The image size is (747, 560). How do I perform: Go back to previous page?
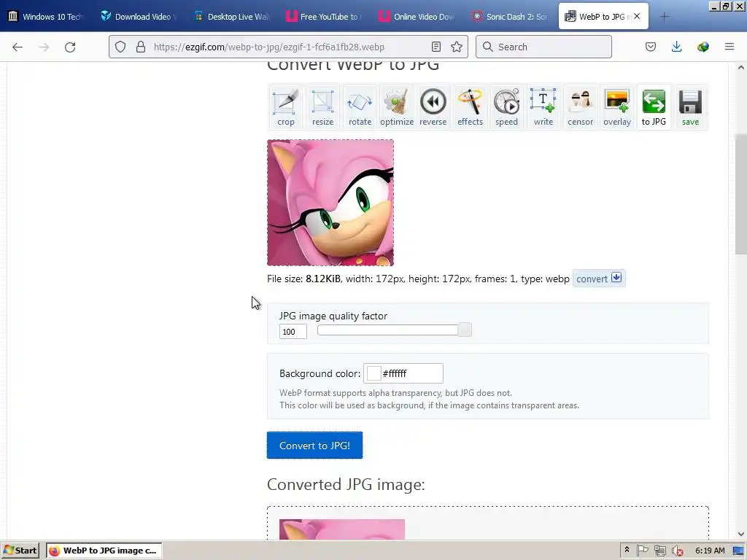tap(18, 47)
